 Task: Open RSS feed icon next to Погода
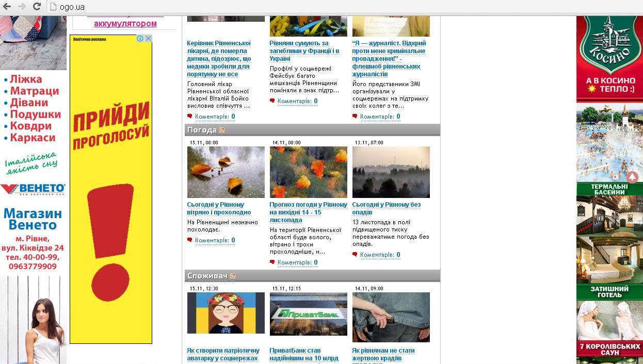tap(222, 130)
